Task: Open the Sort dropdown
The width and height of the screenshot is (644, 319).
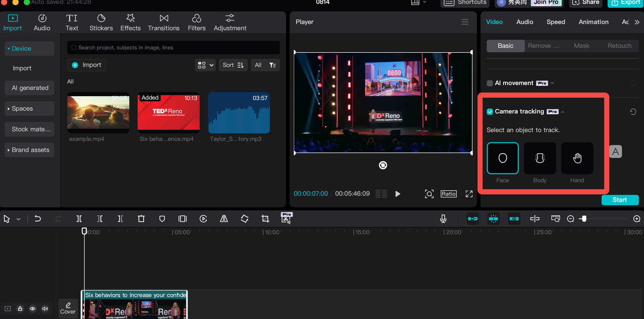Action: coord(233,65)
